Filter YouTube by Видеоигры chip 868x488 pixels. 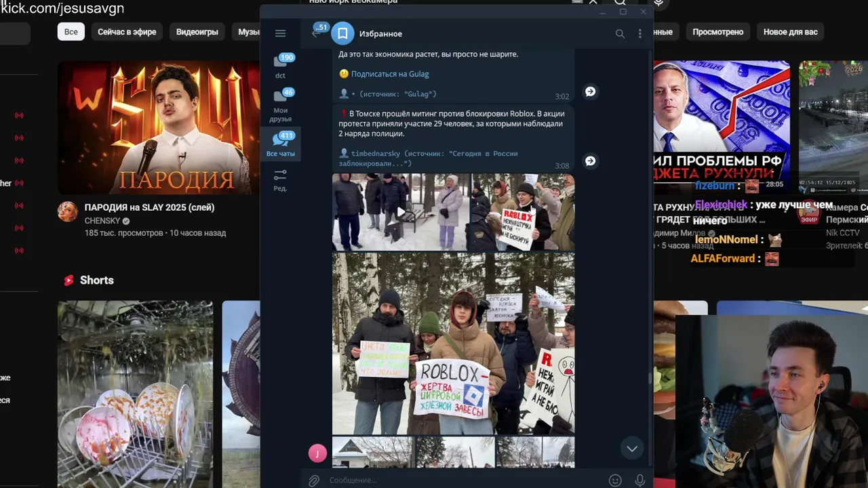point(197,32)
